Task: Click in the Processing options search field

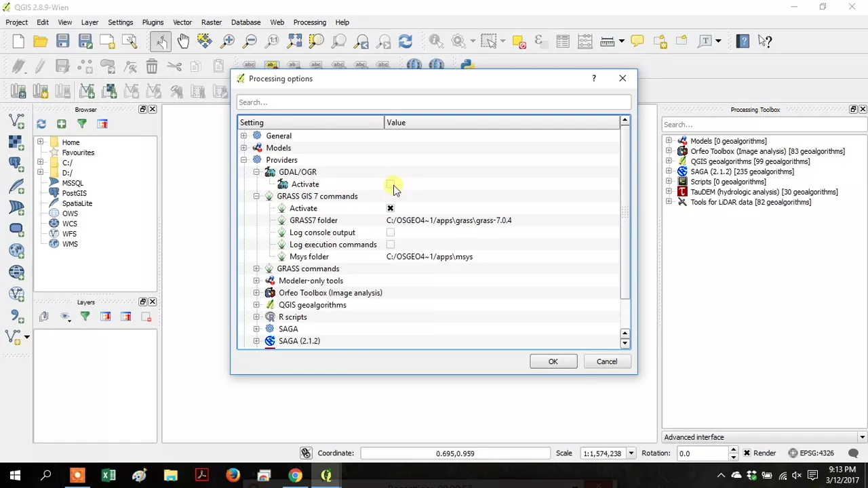Action: tap(434, 102)
